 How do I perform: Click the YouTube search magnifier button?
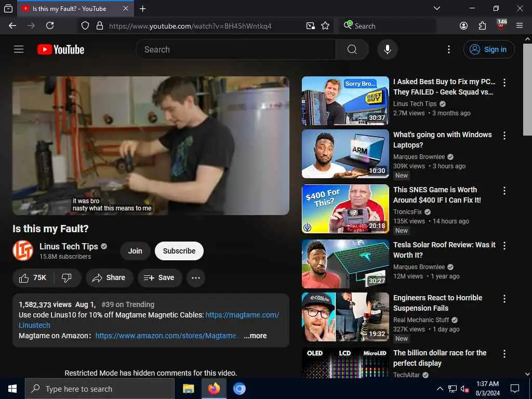(352, 49)
